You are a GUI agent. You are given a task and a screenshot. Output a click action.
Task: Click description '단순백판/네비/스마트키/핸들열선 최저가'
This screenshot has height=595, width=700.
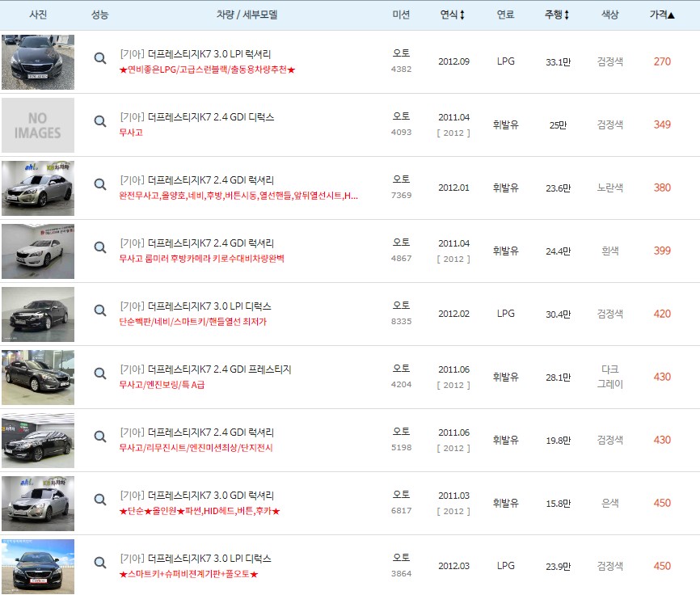pyautogui.click(x=192, y=322)
